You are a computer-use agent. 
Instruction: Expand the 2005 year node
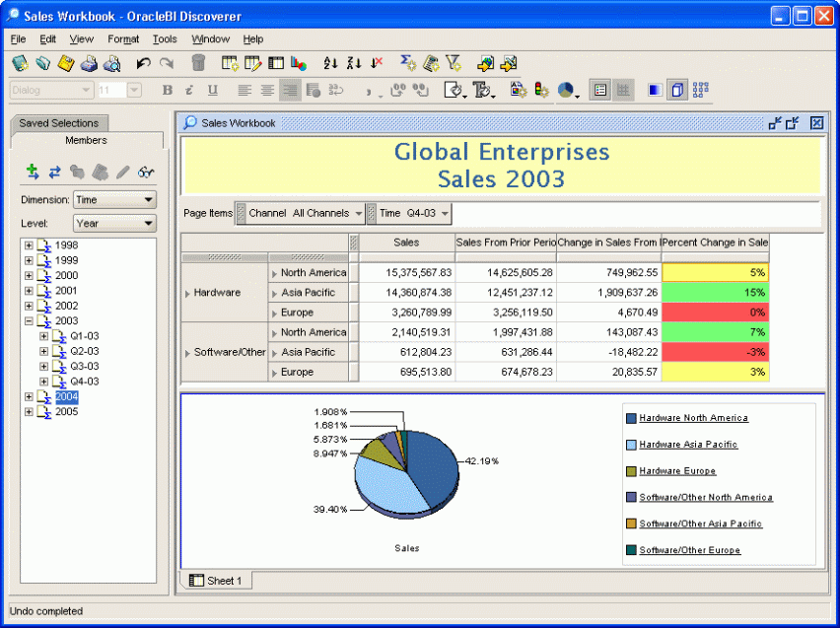[29, 412]
